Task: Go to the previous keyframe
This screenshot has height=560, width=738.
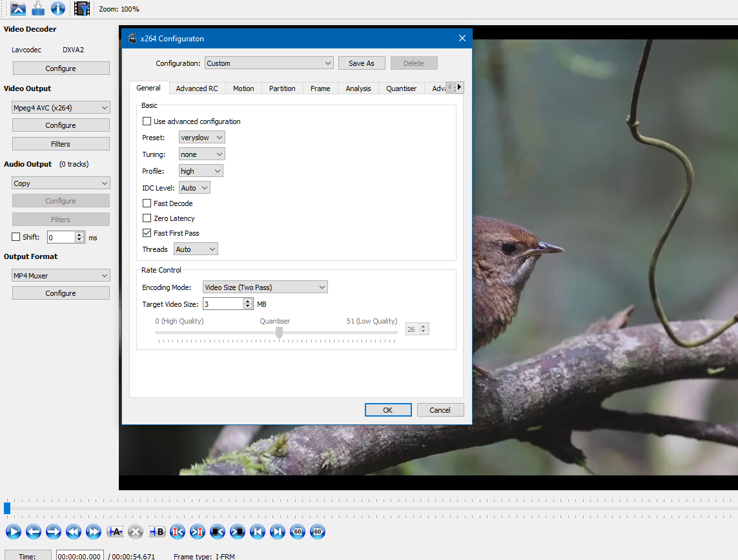Action: click(74, 532)
